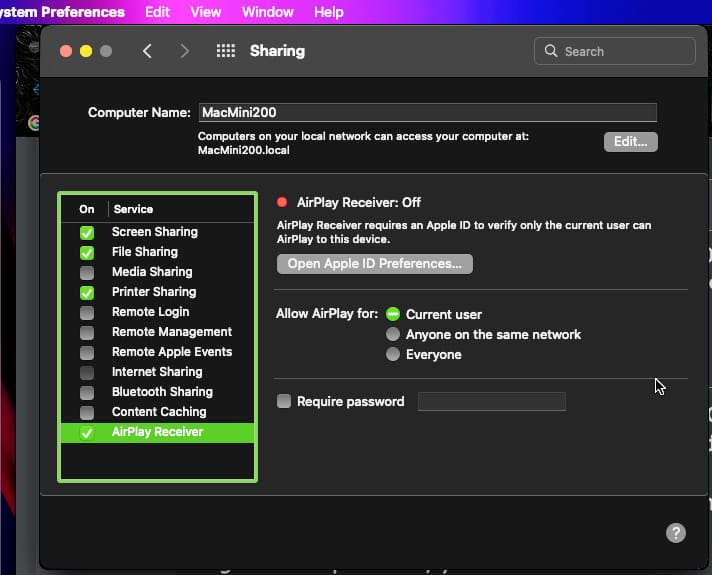Image resolution: width=712 pixels, height=575 pixels.
Task: Turn on the Content Caching checkbox
Action: click(87, 412)
